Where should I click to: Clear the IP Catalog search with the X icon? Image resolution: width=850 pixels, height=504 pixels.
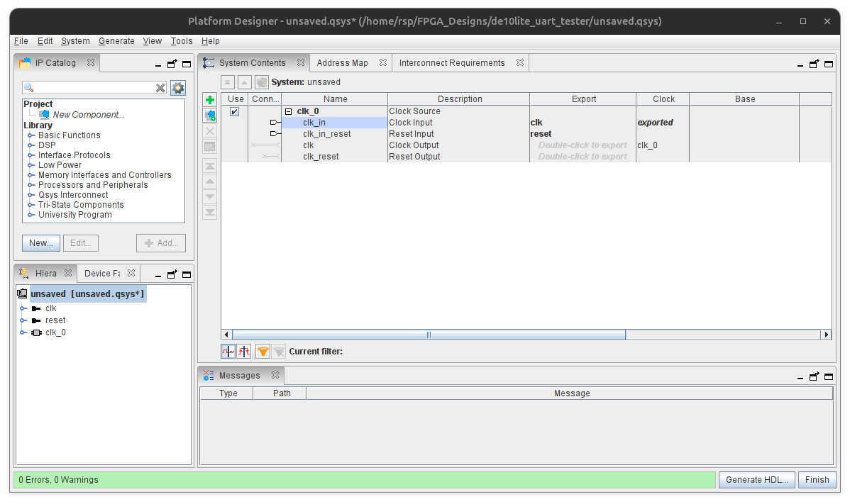pyautogui.click(x=161, y=88)
